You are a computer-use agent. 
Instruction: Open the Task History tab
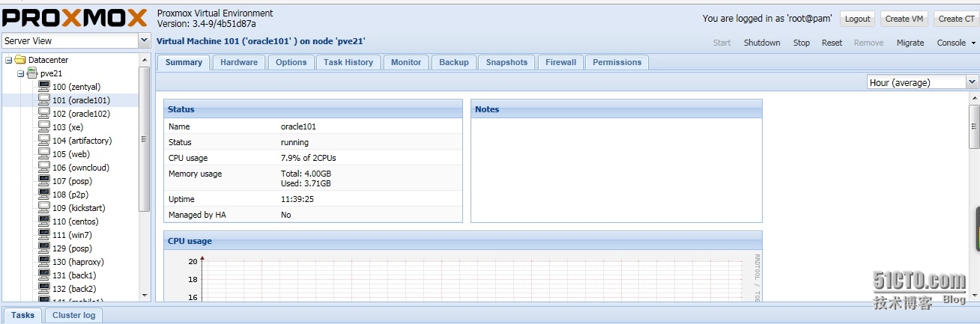click(x=348, y=62)
